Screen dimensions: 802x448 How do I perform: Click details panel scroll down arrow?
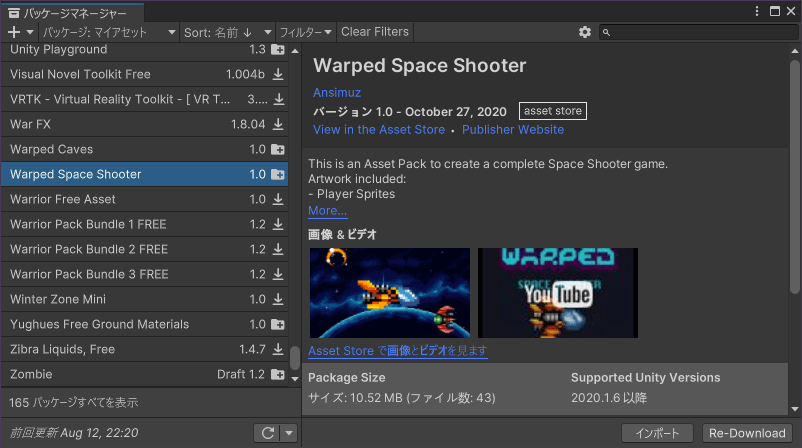tap(794, 409)
